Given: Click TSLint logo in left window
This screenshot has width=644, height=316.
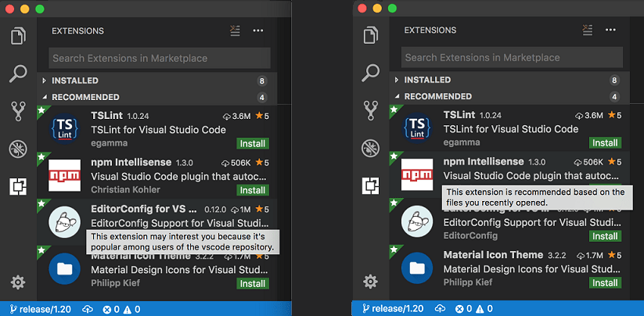Looking at the screenshot, I should tap(64, 128).
